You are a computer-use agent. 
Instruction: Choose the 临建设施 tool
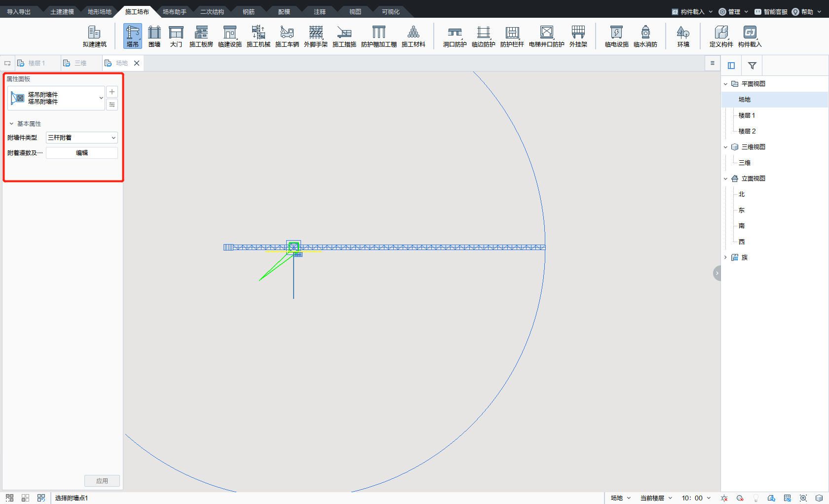[229, 36]
